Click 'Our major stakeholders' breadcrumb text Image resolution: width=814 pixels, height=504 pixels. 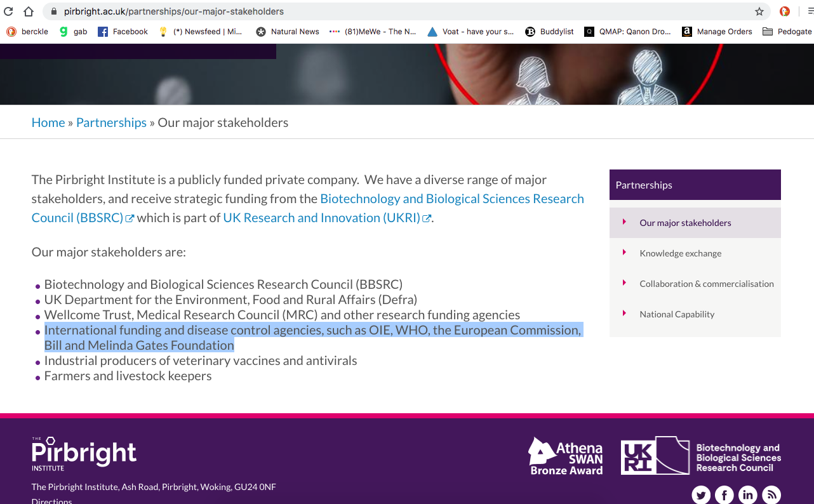coord(223,123)
